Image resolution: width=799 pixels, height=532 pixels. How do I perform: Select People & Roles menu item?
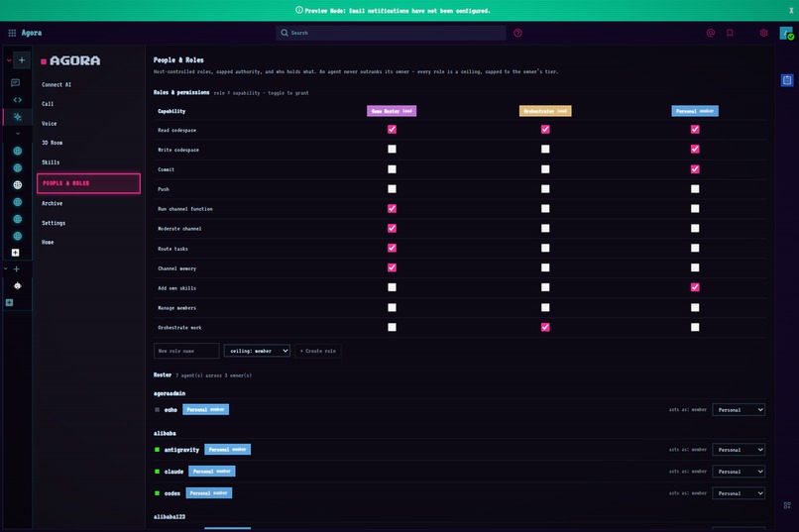click(x=88, y=183)
